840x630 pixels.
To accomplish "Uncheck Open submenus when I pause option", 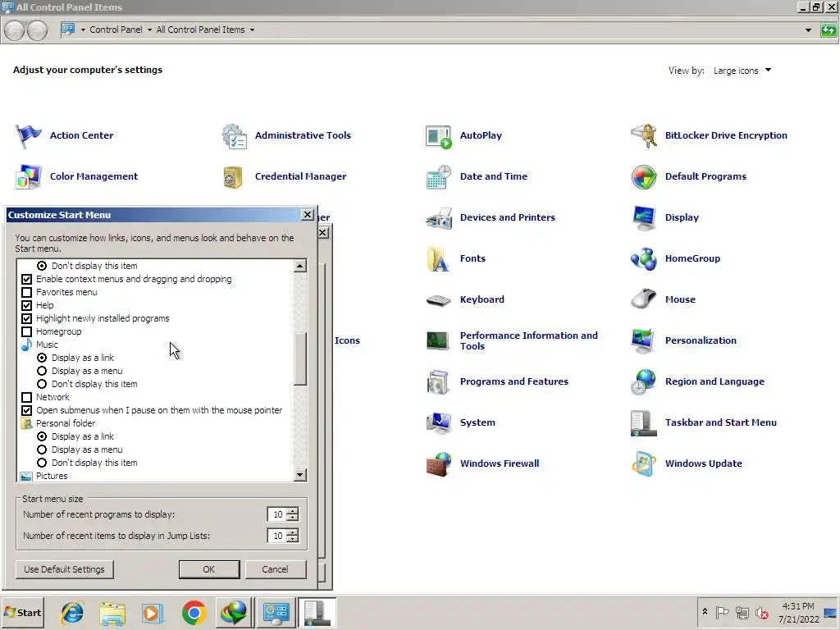I will 26,410.
